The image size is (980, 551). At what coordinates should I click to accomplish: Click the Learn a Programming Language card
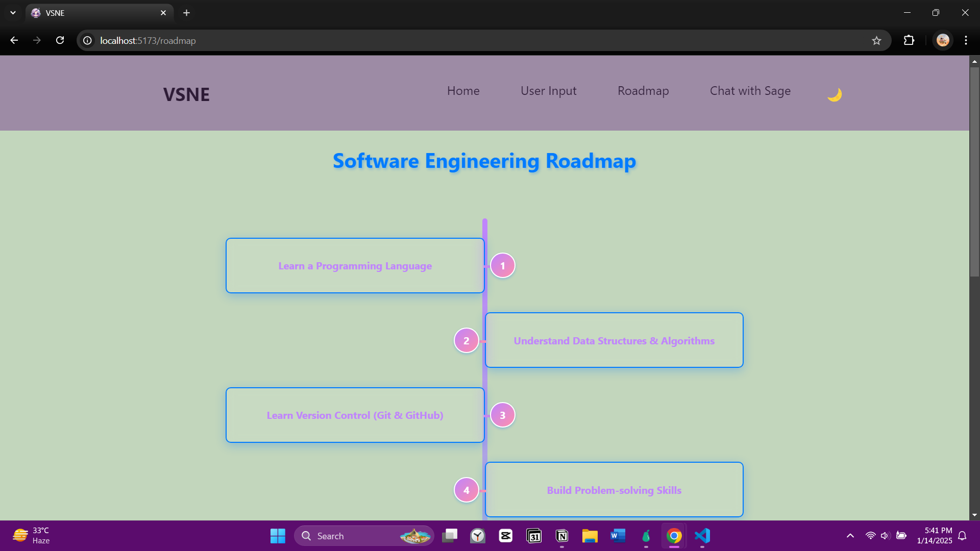point(355,266)
